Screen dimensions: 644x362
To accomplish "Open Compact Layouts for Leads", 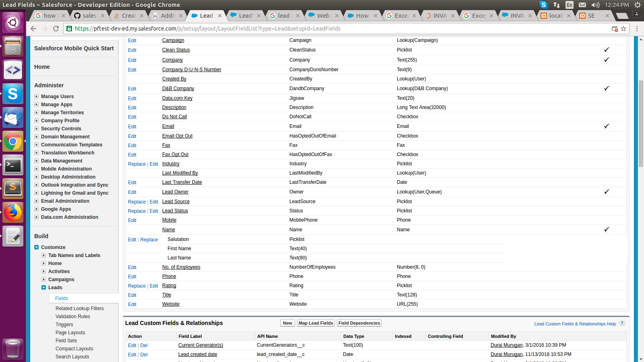I will click(x=74, y=349).
